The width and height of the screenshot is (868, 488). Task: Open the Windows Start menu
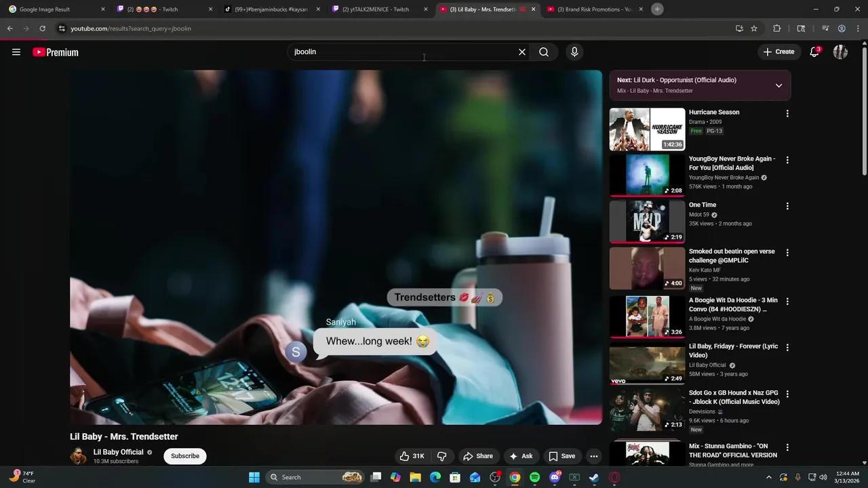click(254, 477)
